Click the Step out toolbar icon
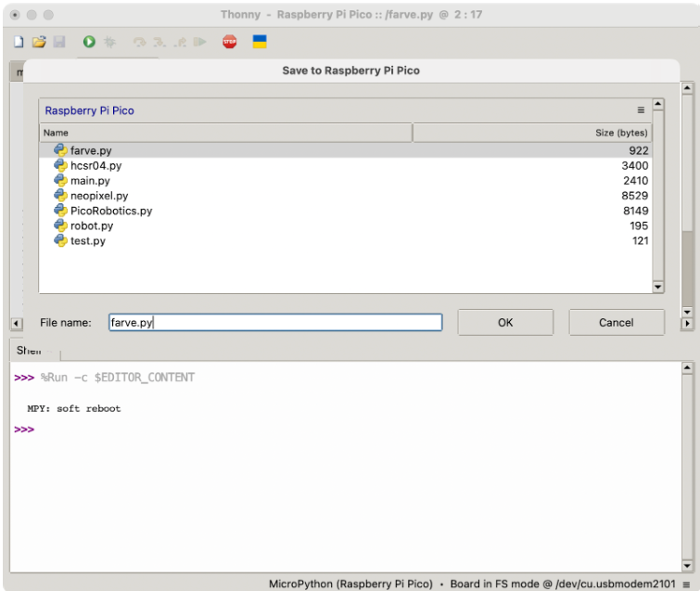Image resolution: width=700 pixels, height=591 pixels. tap(180, 42)
